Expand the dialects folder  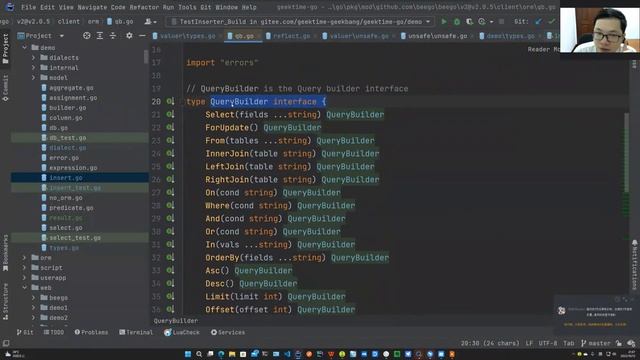34,58
